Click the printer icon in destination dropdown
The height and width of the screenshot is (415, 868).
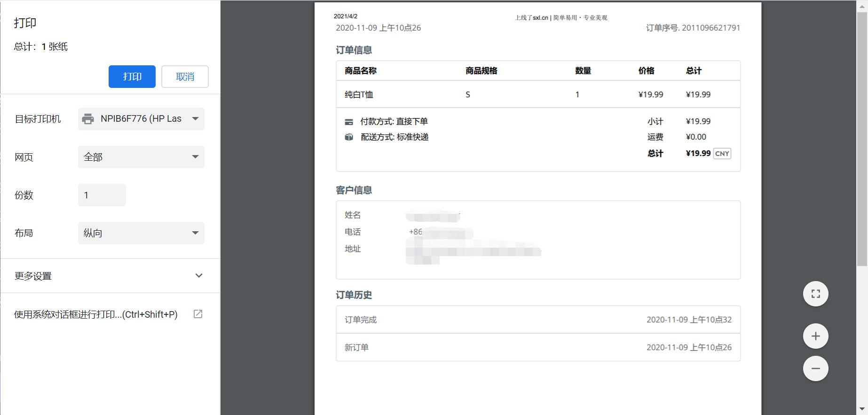point(88,119)
